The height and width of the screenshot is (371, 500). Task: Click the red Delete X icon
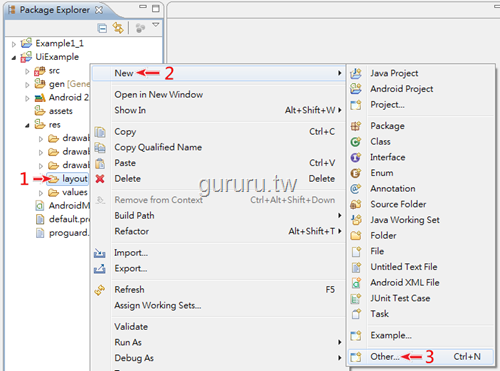(x=100, y=179)
